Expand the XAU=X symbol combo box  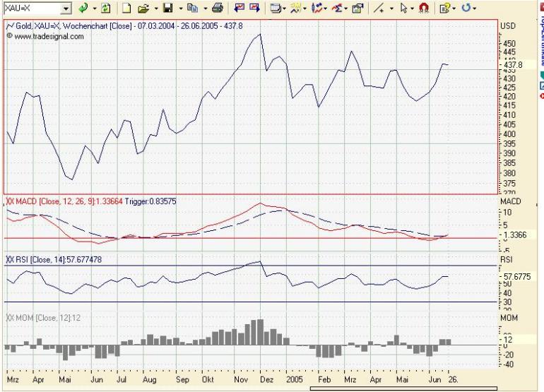point(66,8)
